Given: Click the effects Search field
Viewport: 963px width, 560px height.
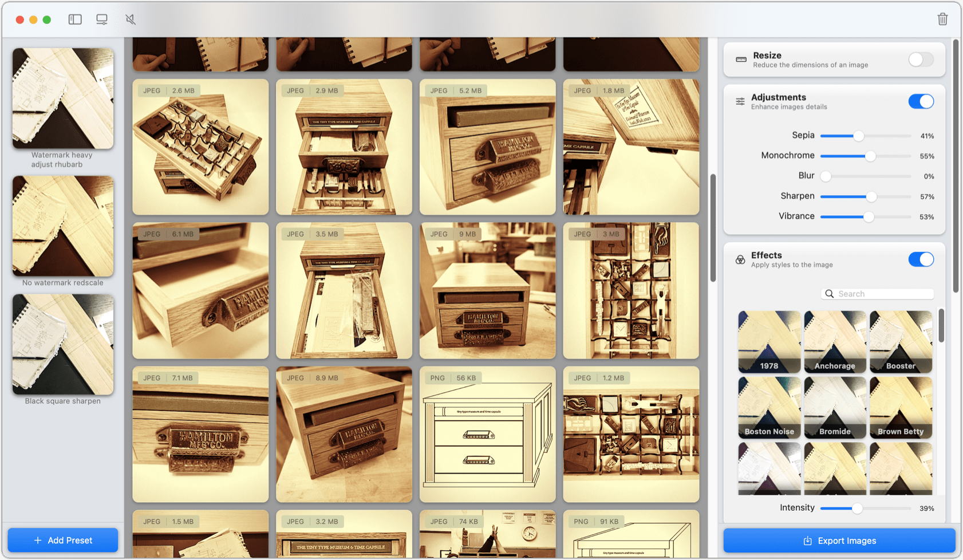Looking at the screenshot, I should click(878, 294).
